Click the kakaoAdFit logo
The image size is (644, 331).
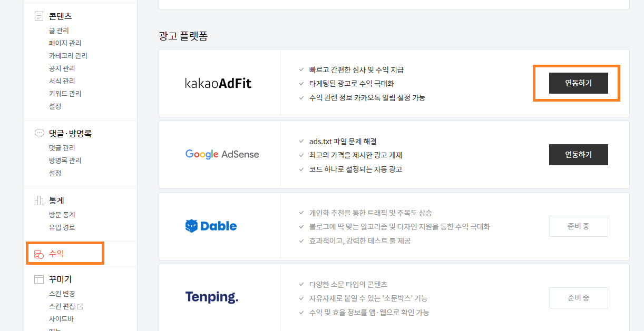tap(218, 83)
